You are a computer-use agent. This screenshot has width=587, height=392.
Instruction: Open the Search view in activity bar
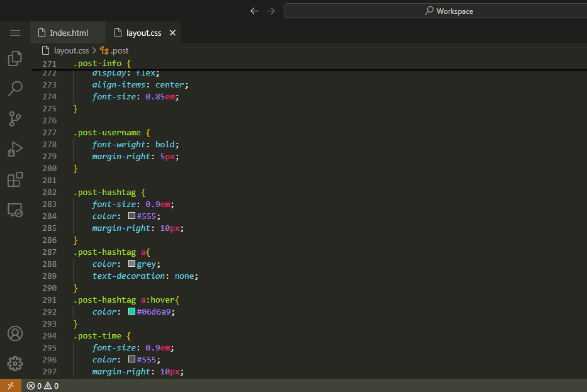15,88
